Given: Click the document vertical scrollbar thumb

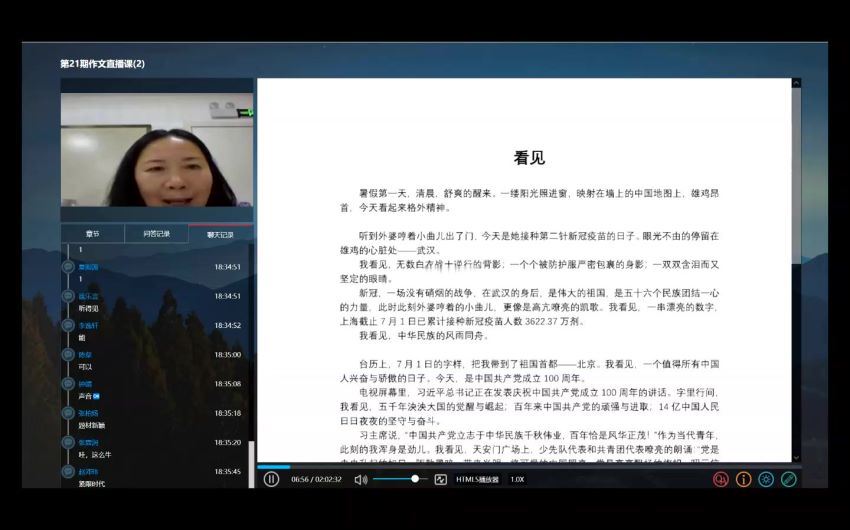Looking at the screenshot, I should tap(796, 176).
